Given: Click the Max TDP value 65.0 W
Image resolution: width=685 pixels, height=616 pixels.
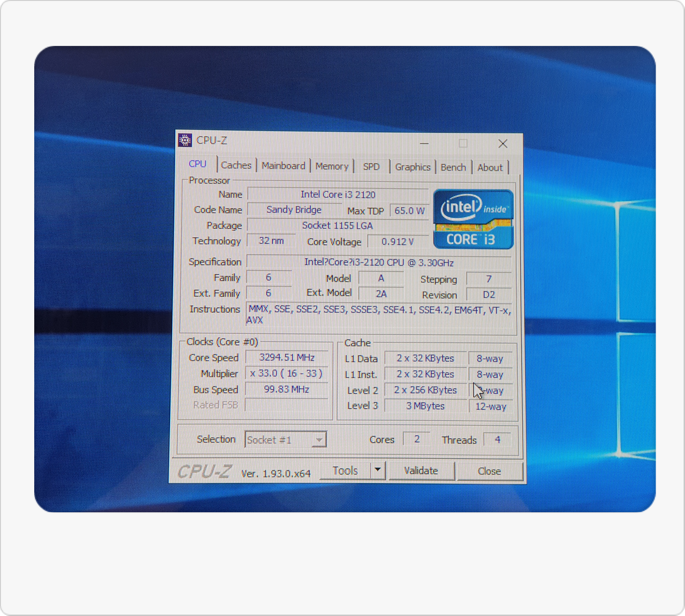Looking at the screenshot, I should point(409,211).
